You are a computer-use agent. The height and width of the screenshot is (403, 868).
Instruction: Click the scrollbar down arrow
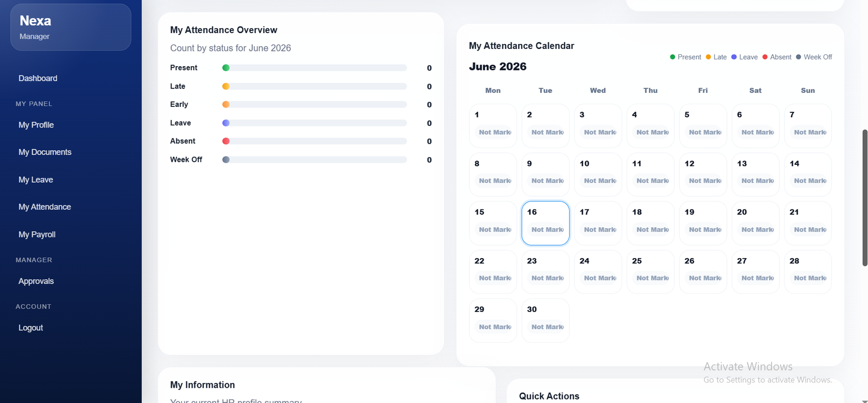[865, 400]
